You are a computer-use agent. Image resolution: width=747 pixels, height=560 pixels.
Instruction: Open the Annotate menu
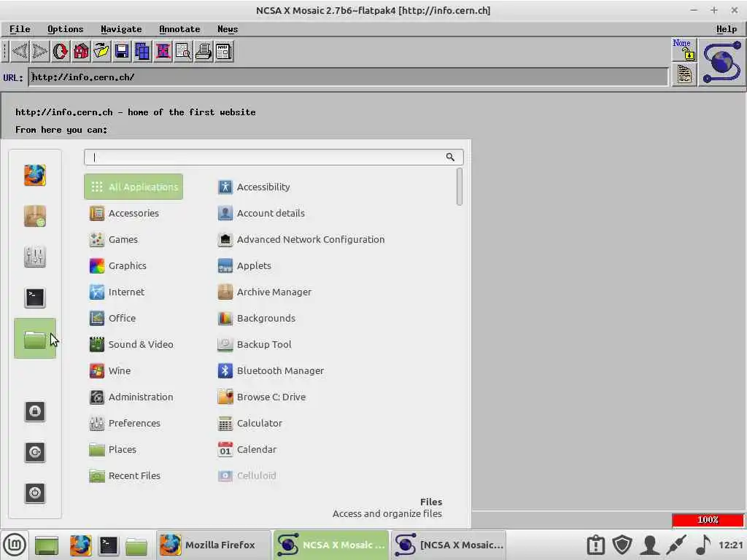pos(179,29)
